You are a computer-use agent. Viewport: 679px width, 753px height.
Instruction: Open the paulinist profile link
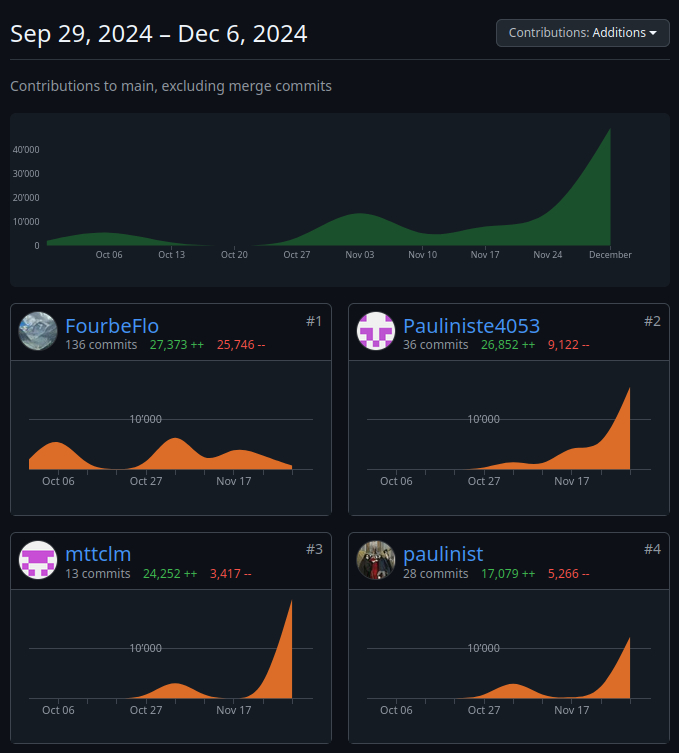coord(443,553)
